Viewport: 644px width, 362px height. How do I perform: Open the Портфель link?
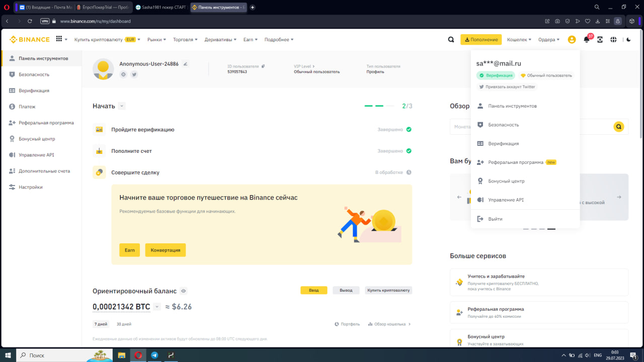347,324
